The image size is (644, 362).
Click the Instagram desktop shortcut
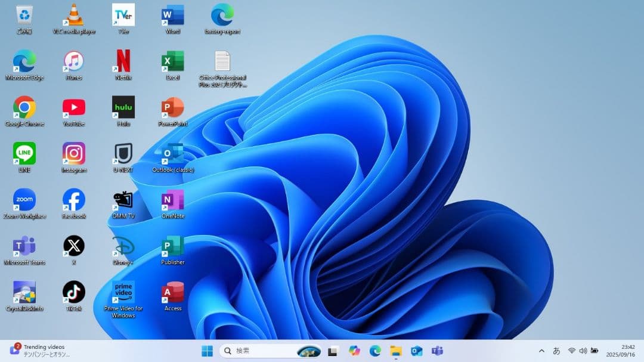point(74,154)
